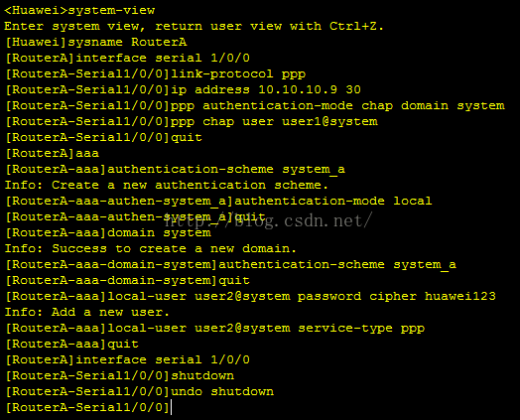
Task: Click the blog.csdn.net watermark link
Action: point(269,220)
